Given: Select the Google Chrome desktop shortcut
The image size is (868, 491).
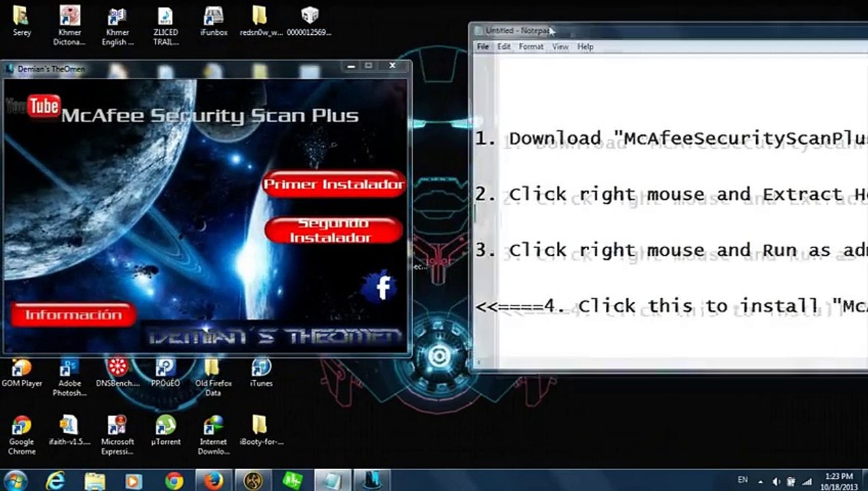Looking at the screenshot, I should tap(22, 435).
